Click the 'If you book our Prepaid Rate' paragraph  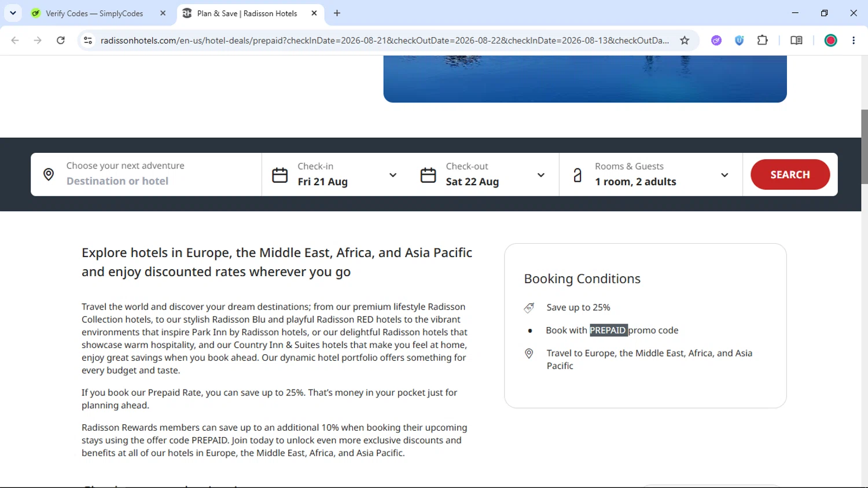269,399
